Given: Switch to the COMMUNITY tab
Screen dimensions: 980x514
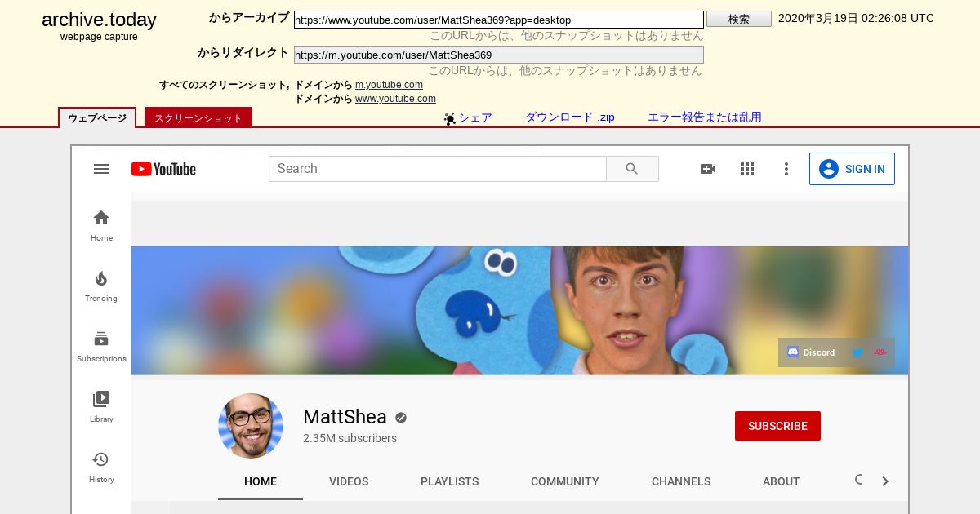Looking at the screenshot, I should pyautogui.click(x=565, y=481).
